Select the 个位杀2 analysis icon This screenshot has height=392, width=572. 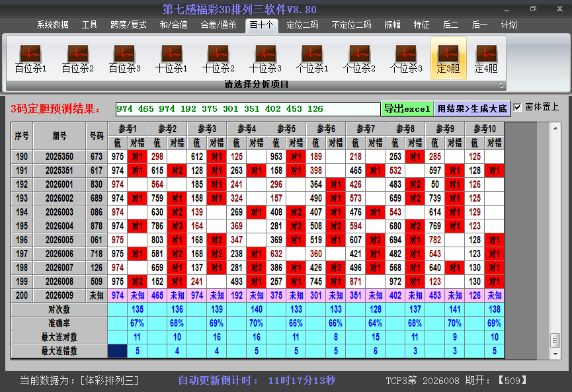point(359,58)
